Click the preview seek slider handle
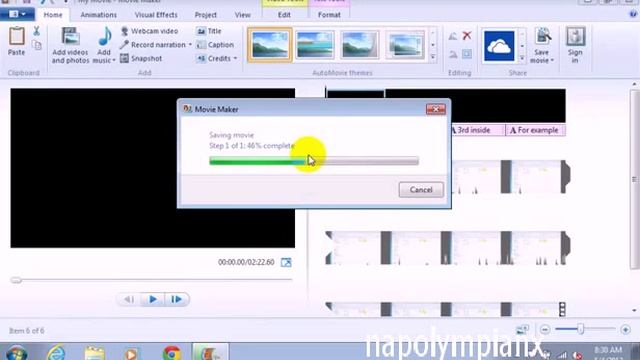This screenshot has width=640, height=360. (x=16, y=280)
